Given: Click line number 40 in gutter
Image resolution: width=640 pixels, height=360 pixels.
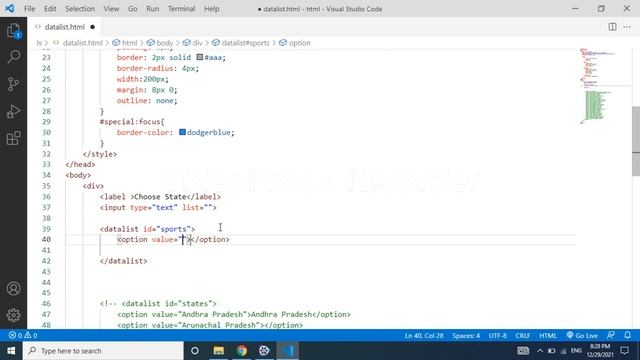Looking at the screenshot, I should point(46,240).
